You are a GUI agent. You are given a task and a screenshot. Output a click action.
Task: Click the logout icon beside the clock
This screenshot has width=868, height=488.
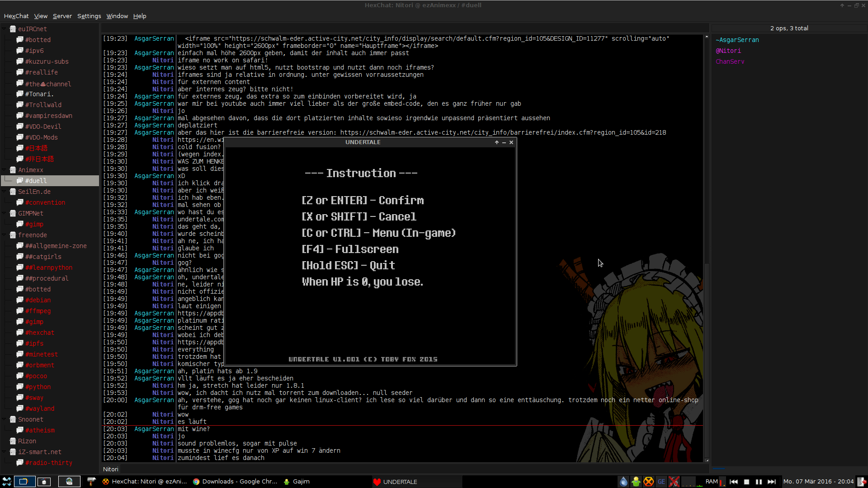(x=862, y=482)
